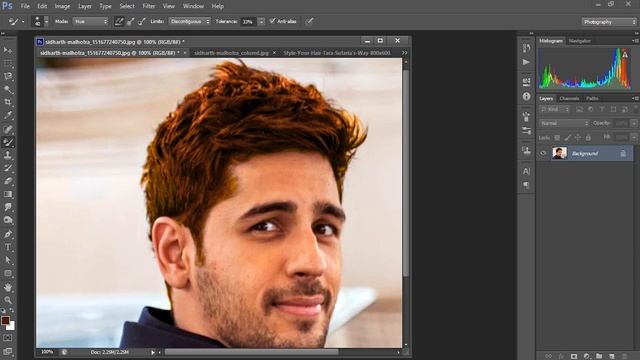Screen dimensions: 640x360
Task: Set sampling to Background Swatch
Action: (142, 21)
